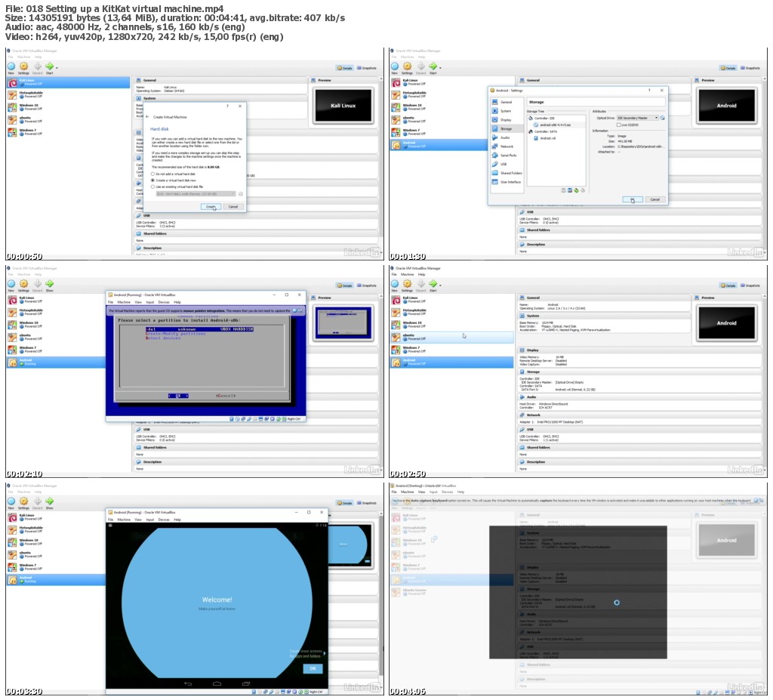Open the Start dropdown arrow in the 00:02:50 frame
The width and height of the screenshot is (773, 700).
[x=440, y=285]
